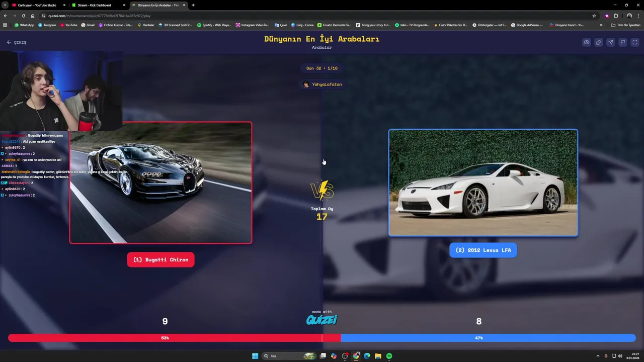Switch to Canlı yayın - YouTube Studio tab
Screen dimensions: 644x362
point(37,5)
